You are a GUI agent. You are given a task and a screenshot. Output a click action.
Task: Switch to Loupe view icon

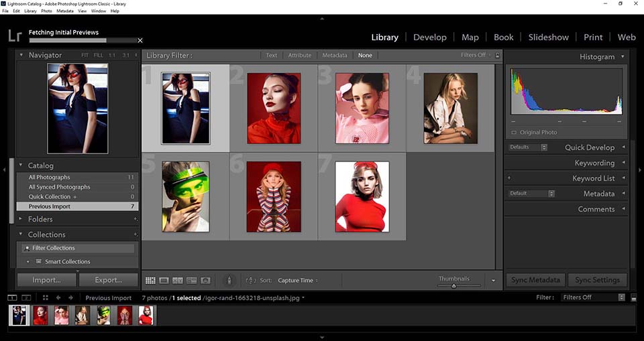[164, 280]
